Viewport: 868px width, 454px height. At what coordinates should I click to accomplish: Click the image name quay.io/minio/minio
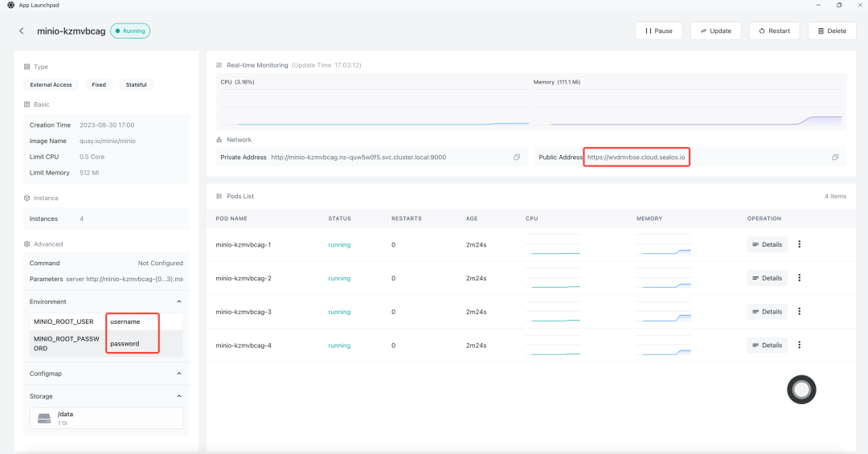(x=108, y=141)
